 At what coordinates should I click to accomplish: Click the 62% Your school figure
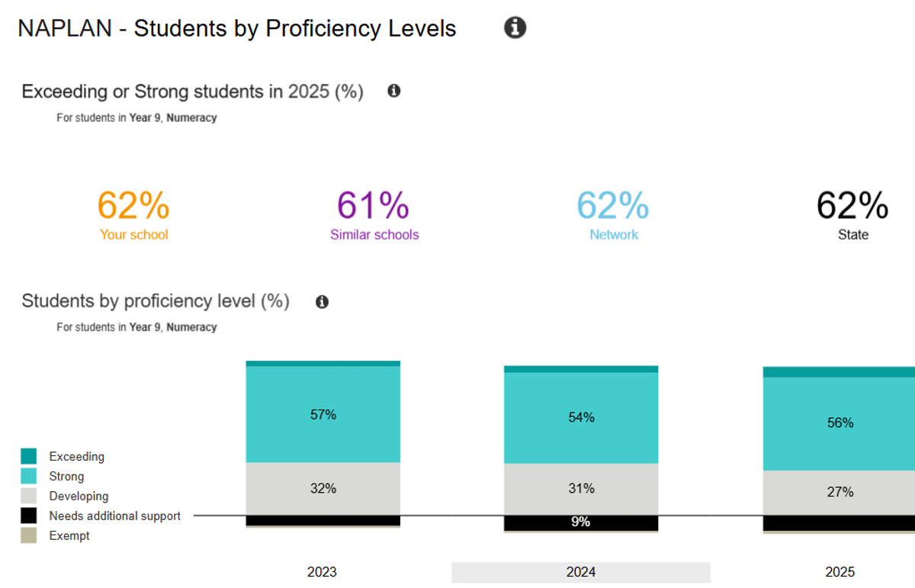133,206
